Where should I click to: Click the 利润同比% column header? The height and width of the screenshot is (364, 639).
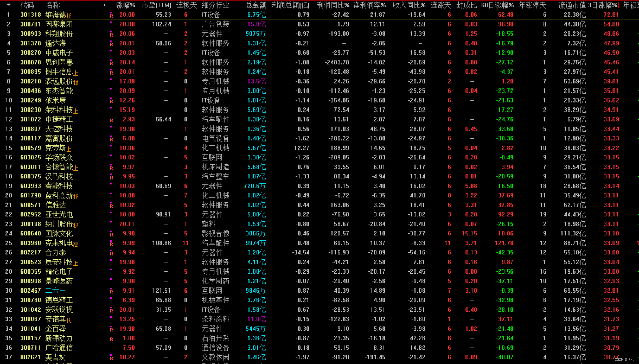pos(333,5)
